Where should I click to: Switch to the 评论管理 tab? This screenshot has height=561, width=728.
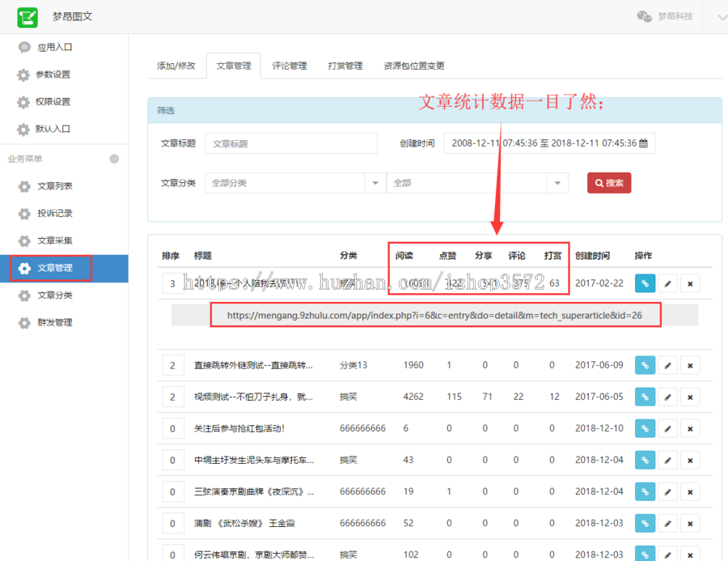tap(288, 67)
